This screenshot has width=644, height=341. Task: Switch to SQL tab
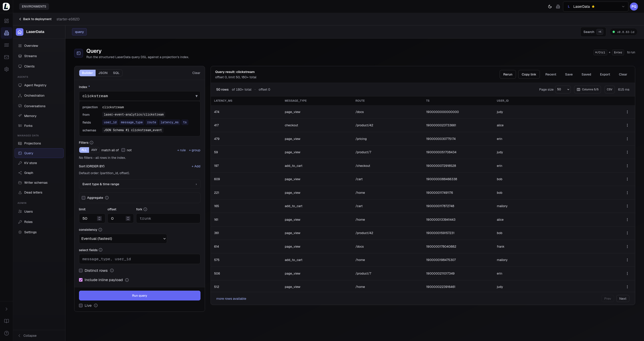coord(116,73)
